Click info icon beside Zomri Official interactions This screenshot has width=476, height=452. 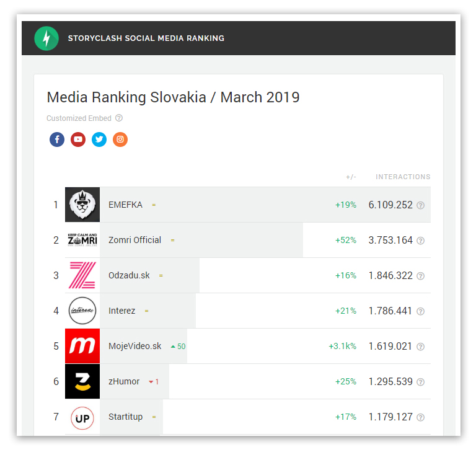pyautogui.click(x=421, y=241)
